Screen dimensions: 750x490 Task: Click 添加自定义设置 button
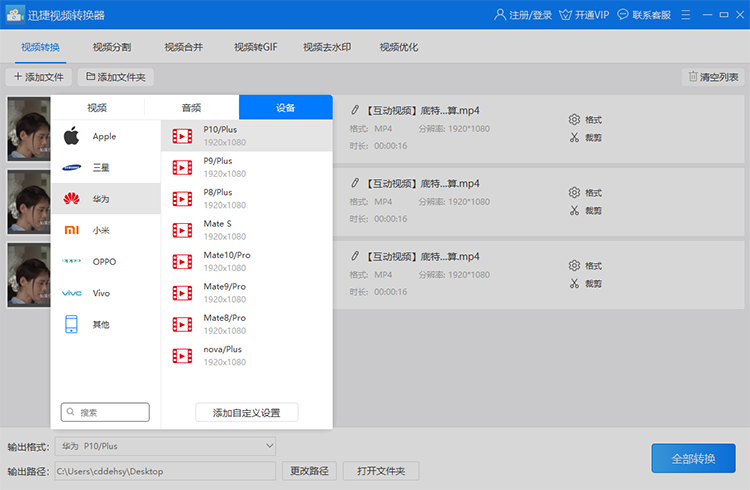click(247, 412)
